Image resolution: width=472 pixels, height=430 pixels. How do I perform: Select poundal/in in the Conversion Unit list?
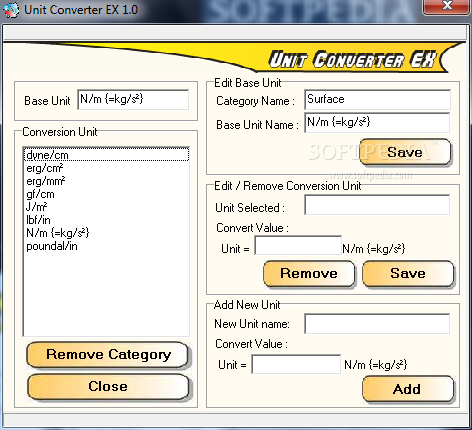pyautogui.click(x=106, y=246)
